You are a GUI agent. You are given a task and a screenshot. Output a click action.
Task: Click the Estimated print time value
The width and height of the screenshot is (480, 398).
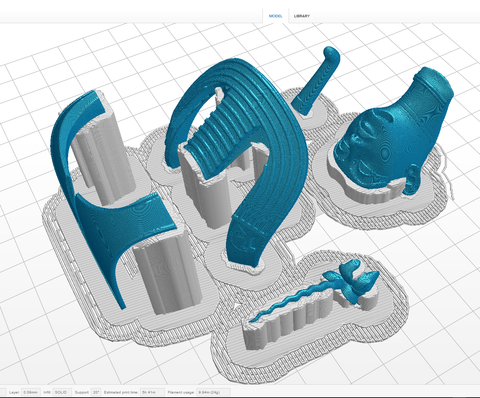click(x=152, y=392)
